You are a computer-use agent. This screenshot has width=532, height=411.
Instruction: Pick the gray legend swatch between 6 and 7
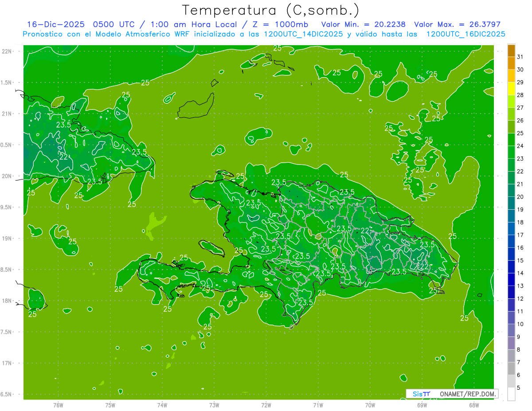coord(511,368)
